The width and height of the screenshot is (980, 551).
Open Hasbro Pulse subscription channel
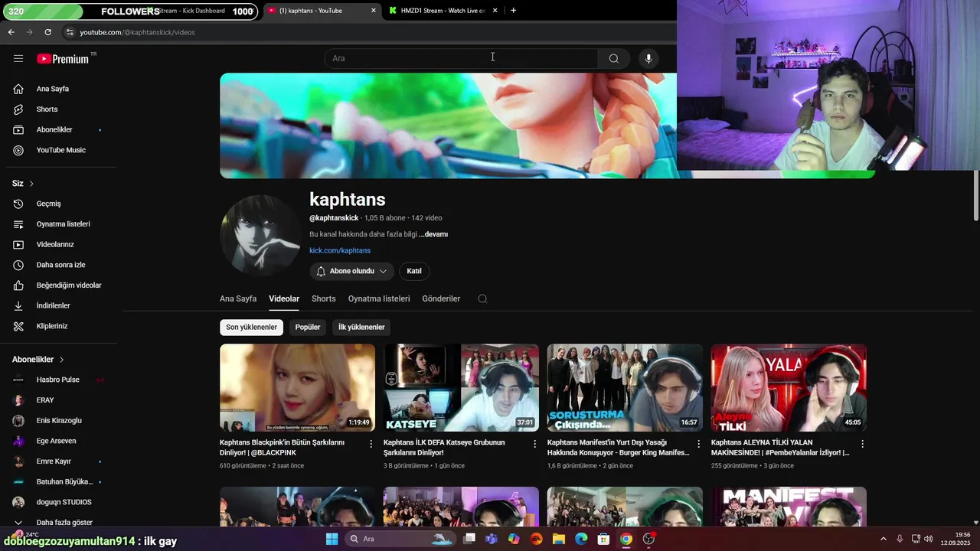58,380
